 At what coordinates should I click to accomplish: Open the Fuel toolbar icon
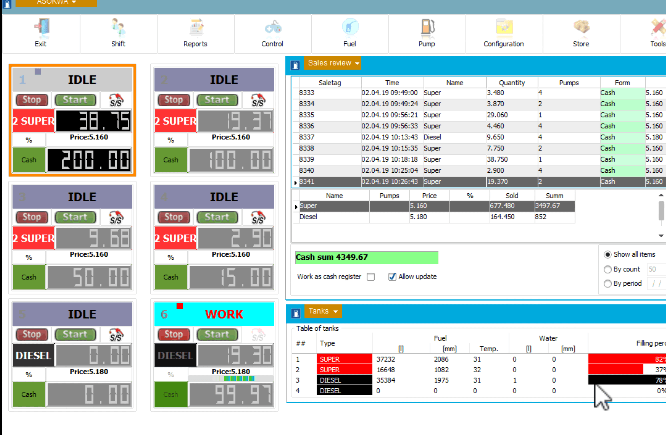(x=349, y=31)
